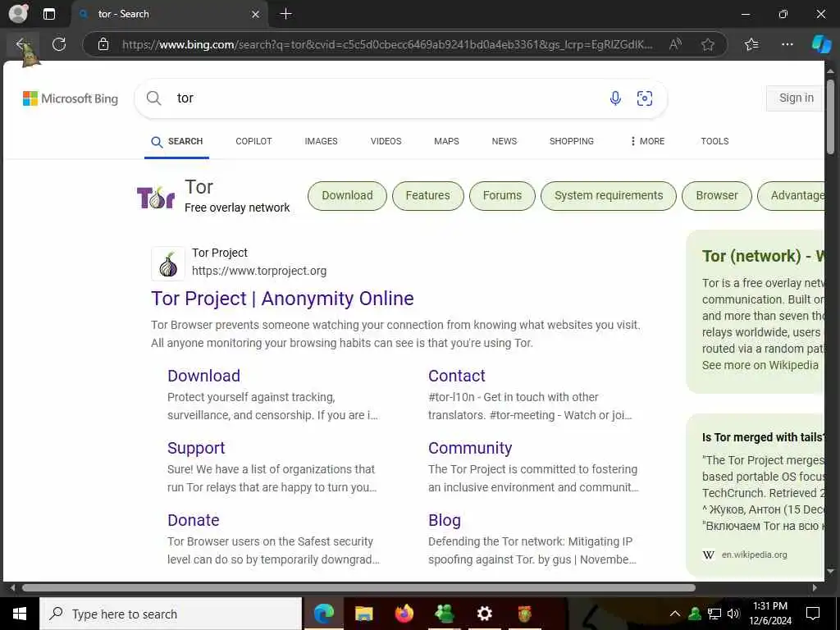The width and height of the screenshot is (840, 630).
Task: Open the Favorites list icon
Action: pos(751,44)
